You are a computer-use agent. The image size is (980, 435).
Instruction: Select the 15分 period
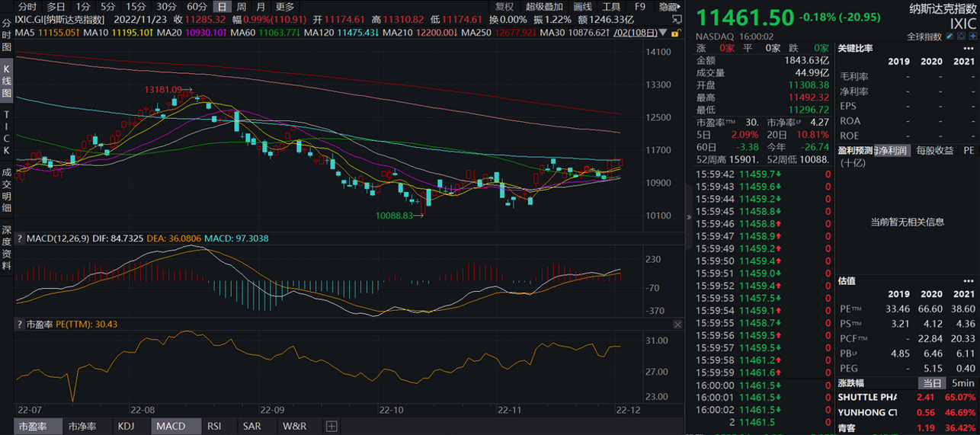[x=136, y=7]
